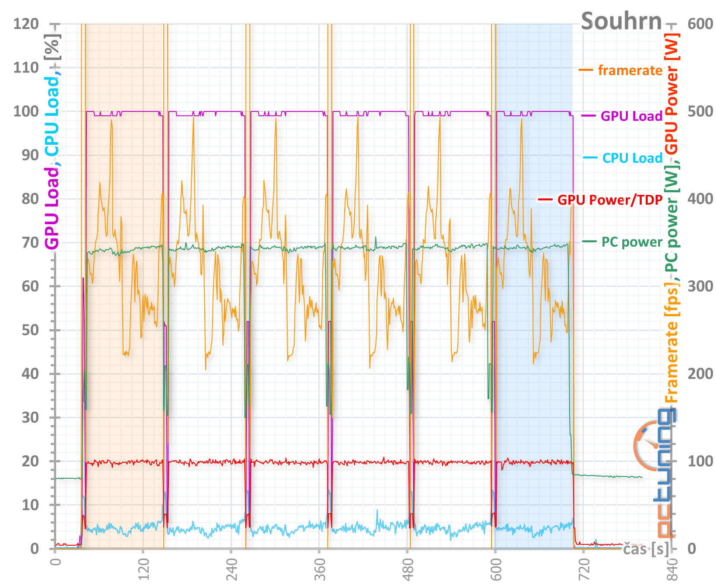Image resolution: width=716 pixels, height=588 pixels.
Task: Click the 80 tick label on percent axis
Action: point(30,199)
